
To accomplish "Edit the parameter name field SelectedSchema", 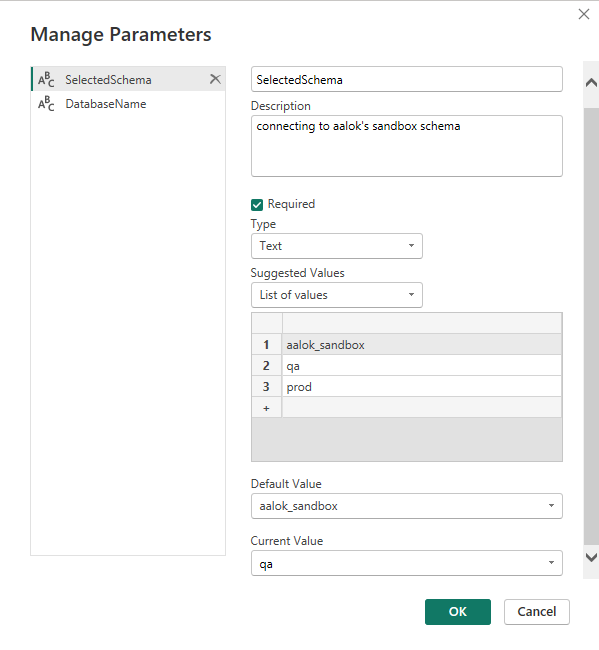I will point(407,79).
